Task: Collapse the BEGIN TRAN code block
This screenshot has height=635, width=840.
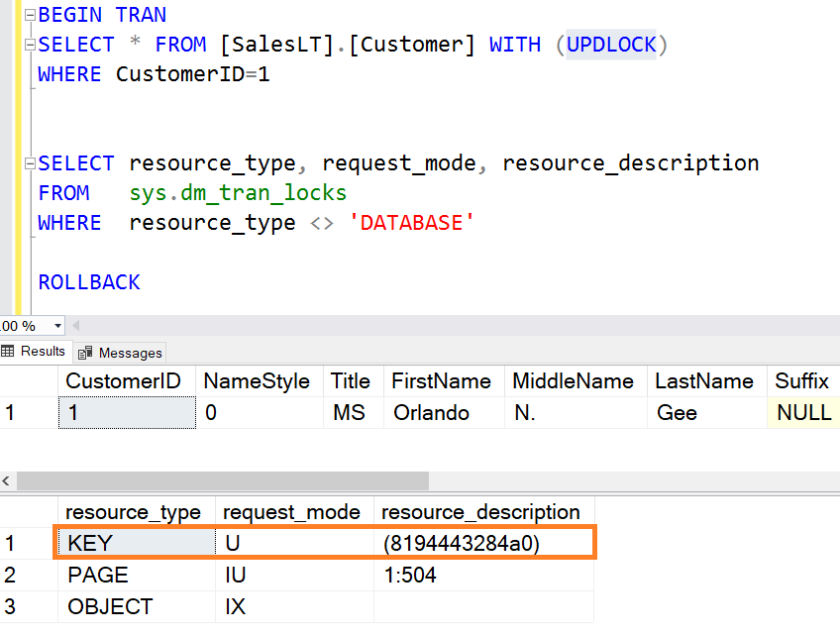Action: [x=31, y=15]
